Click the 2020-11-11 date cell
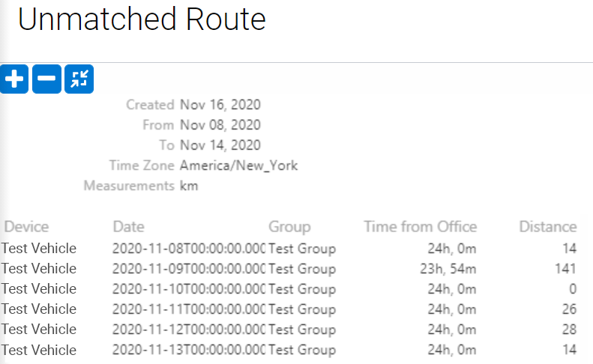Image resolution: width=593 pixels, height=364 pixels. tap(189, 309)
